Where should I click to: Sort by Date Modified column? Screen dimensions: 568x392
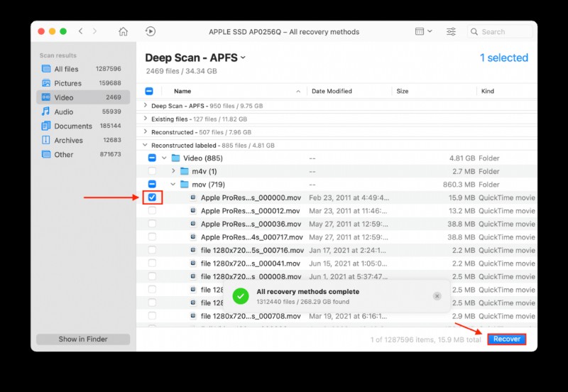(332, 91)
